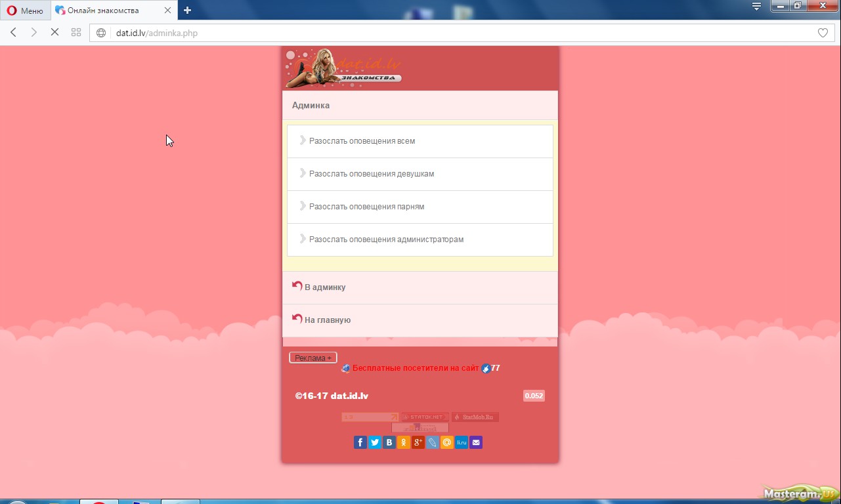
Task: Open the Opera Меню button
Action: [x=25, y=10]
